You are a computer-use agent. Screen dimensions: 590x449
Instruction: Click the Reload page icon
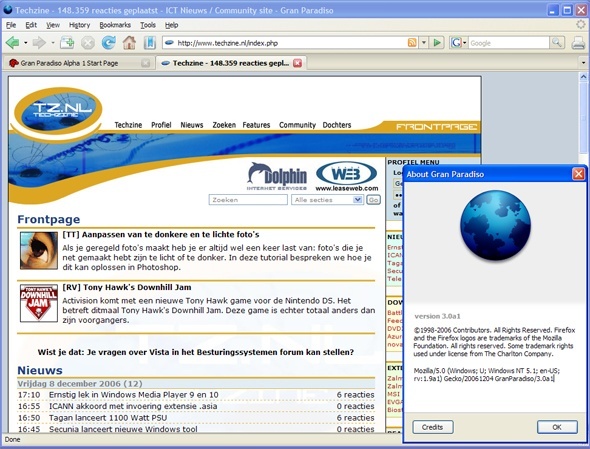point(108,43)
